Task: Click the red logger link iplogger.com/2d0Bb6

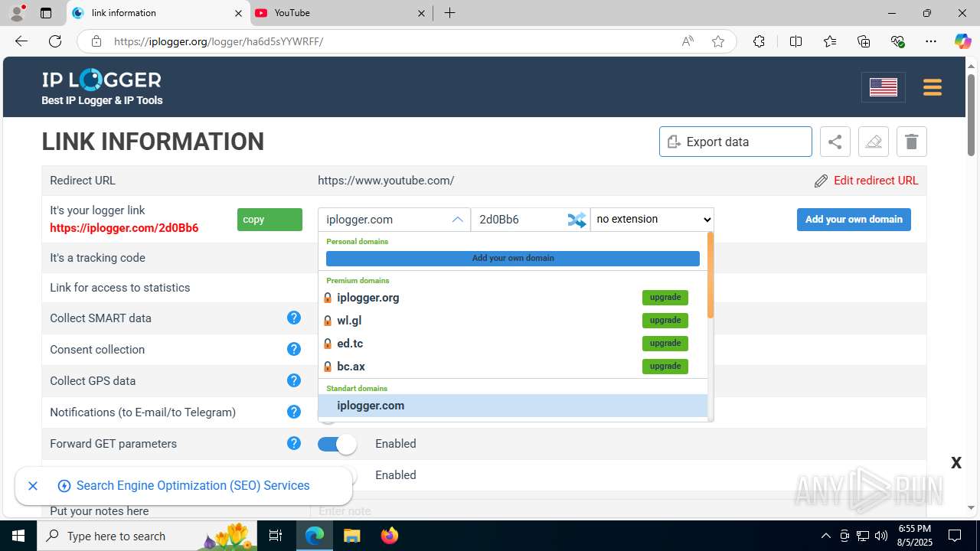Action: click(124, 228)
